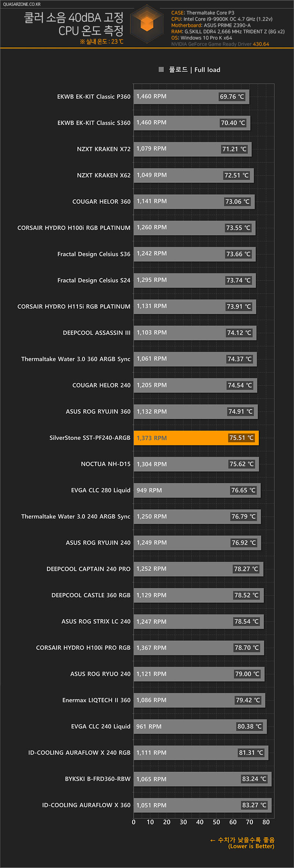Click the 75.51 °C highlighted value
Screen dimensions: 294x868
click(x=241, y=438)
